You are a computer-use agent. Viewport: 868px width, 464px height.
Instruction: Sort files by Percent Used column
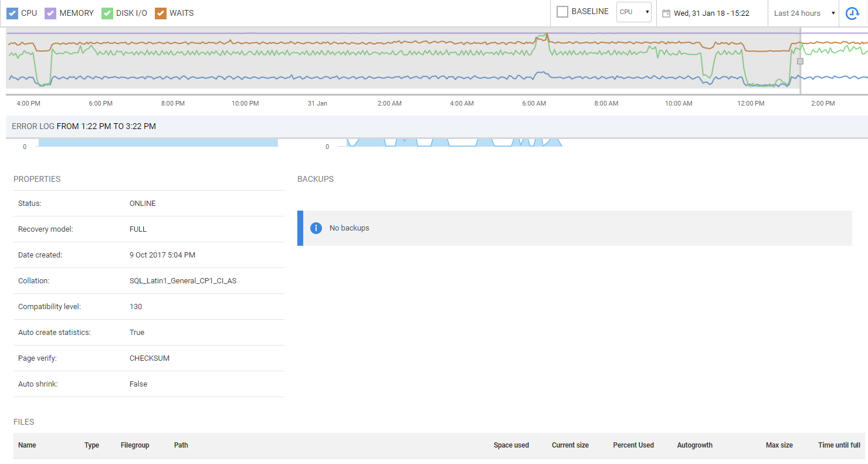pyautogui.click(x=633, y=445)
